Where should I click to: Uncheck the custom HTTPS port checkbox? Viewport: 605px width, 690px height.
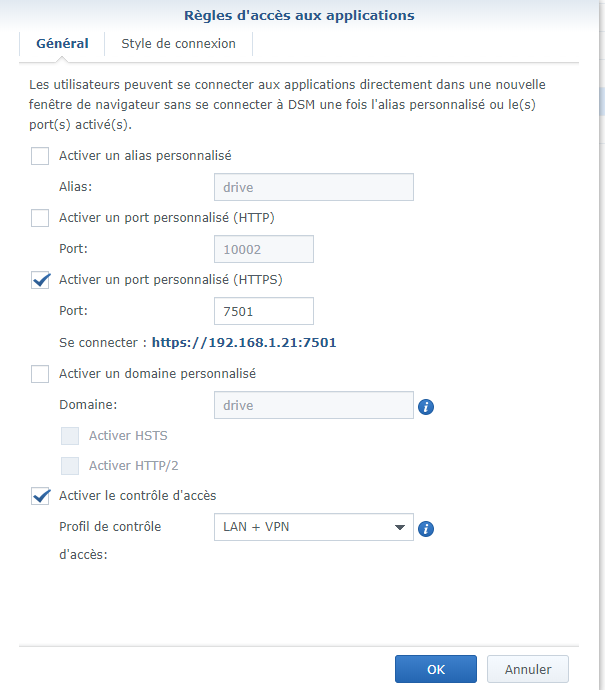[x=40, y=280]
